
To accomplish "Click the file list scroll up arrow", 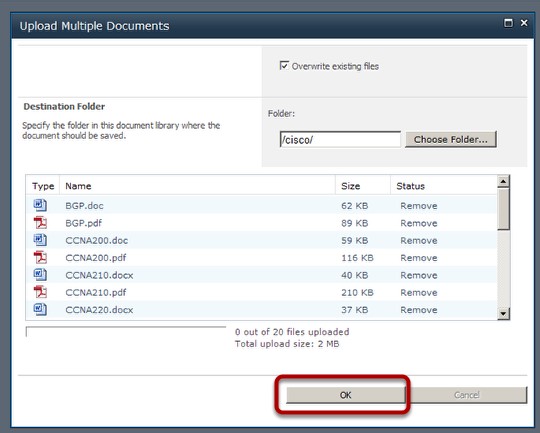I will click(x=503, y=182).
